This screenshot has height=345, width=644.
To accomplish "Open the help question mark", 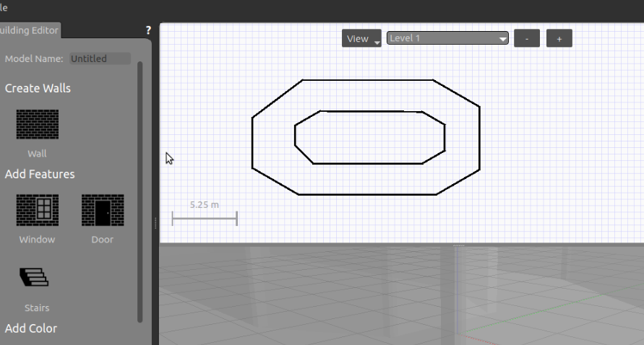I will tap(148, 30).
